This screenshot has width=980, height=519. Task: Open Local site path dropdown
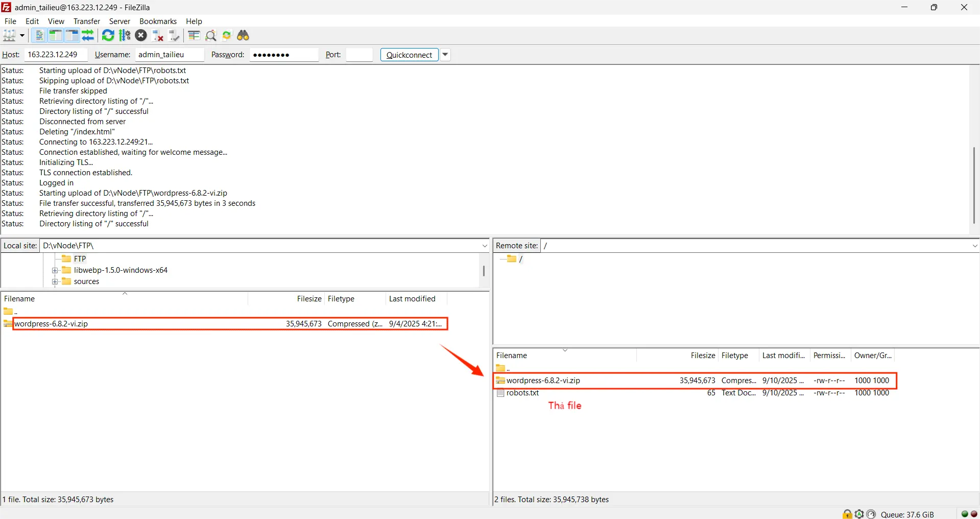(x=485, y=246)
